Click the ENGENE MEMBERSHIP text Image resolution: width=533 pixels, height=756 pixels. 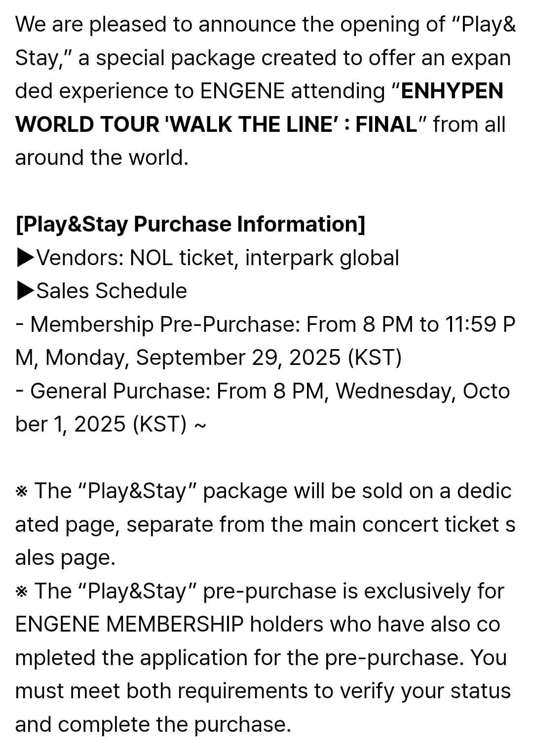pyautogui.click(x=129, y=625)
